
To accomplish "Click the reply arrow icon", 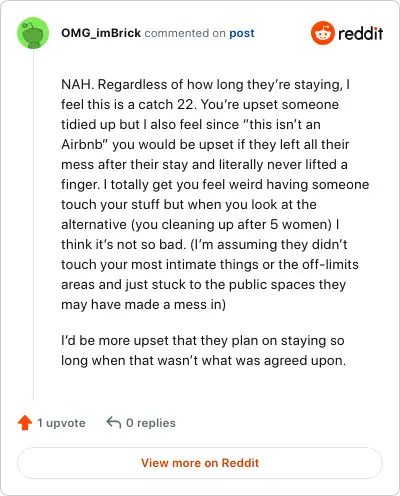I will [114, 423].
